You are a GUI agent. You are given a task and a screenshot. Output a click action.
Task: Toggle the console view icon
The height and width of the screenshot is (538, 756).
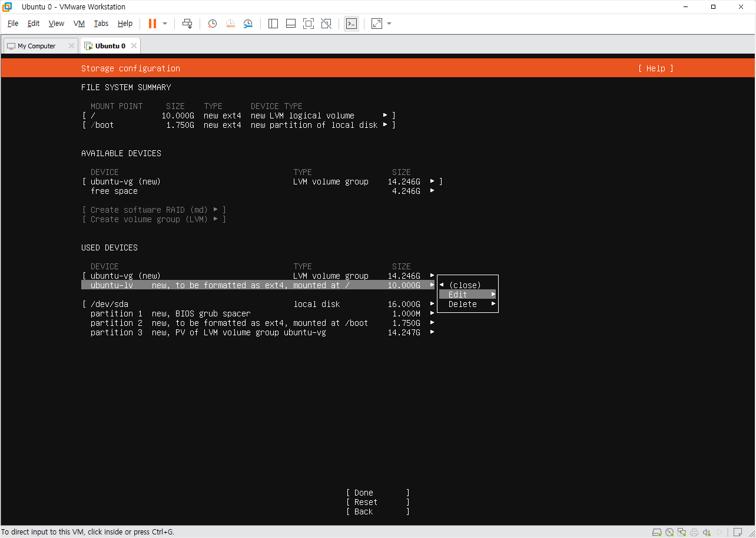pyautogui.click(x=352, y=24)
